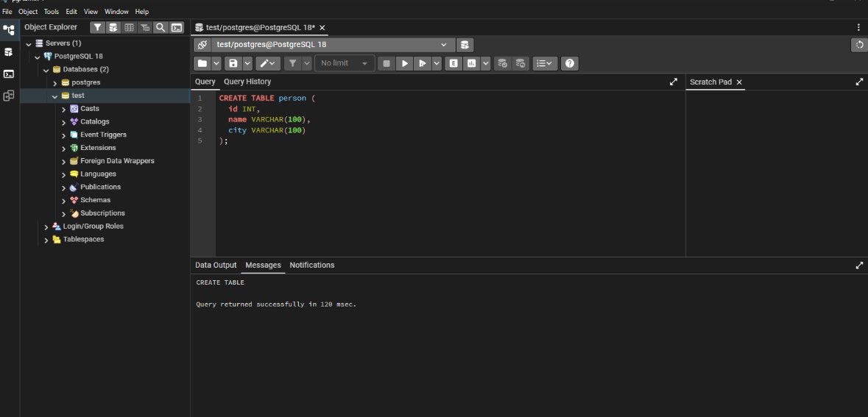Collapse the PostgreSQL 18 server node
868x417 pixels.
tap(37, 57)
